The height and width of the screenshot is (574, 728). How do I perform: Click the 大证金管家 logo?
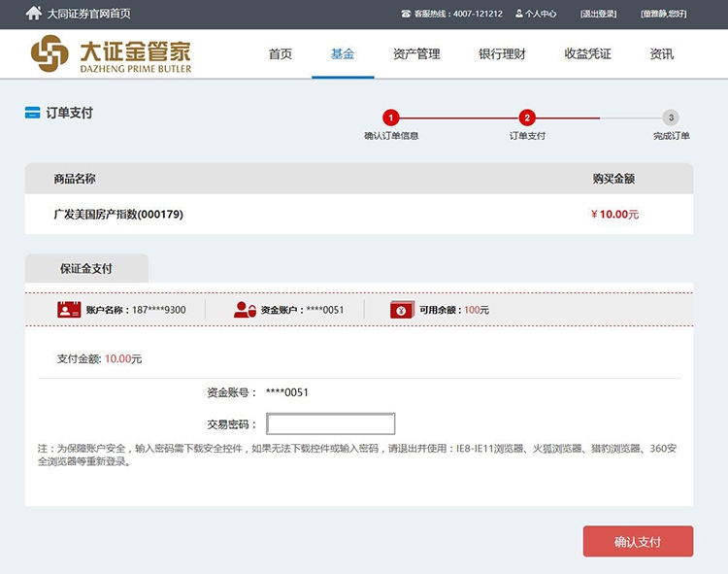111,53
